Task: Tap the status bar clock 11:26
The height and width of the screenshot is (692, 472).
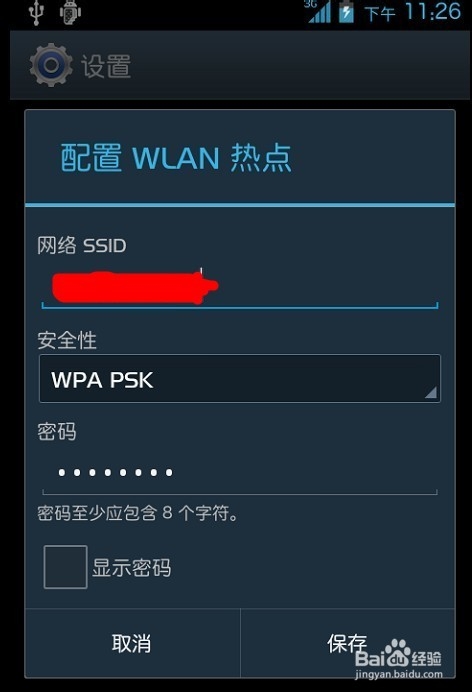Action: pyautogui.click(x=433, y=11)
